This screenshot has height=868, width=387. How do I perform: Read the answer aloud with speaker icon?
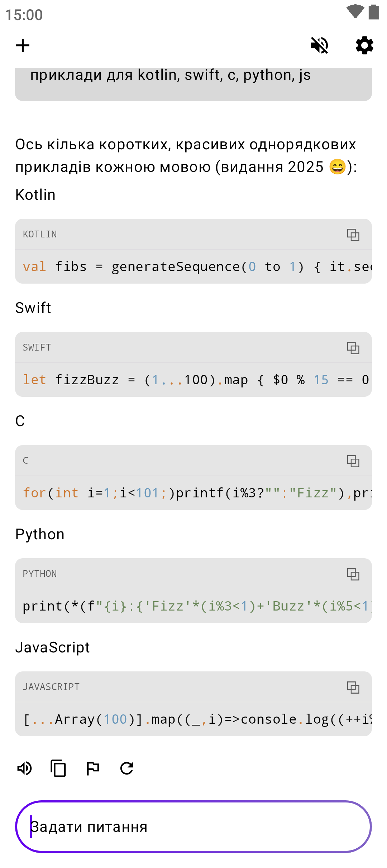click(x=25, y=768)
